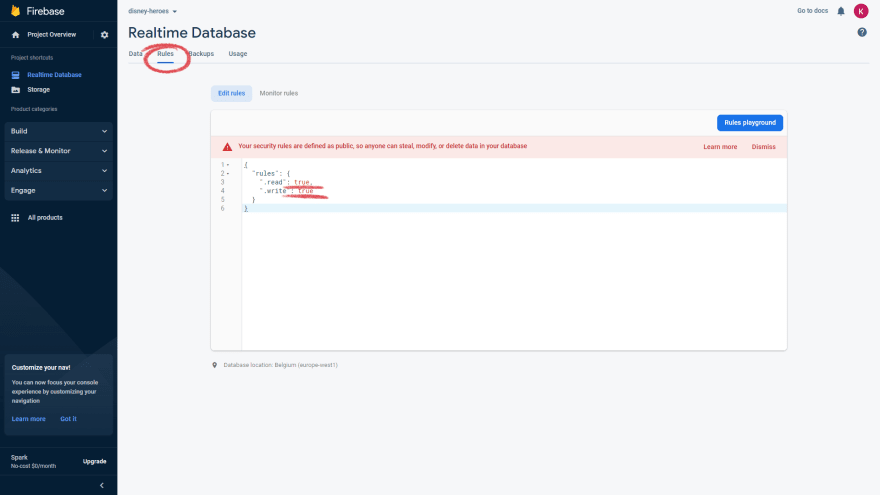This screenshot has height=495, width=880.
Task: Click the Spark No-cost $0/month label
Action: coord(33,461)
